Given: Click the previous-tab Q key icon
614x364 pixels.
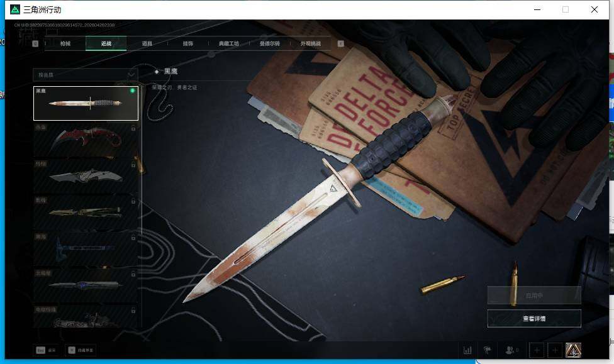Looking at the screenshot, I should [x=35, y=43].
